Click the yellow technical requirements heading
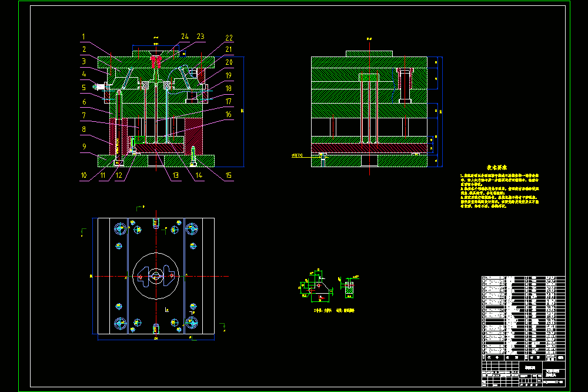Viewport: 588px width, 392px height. (x=497, y=168)
